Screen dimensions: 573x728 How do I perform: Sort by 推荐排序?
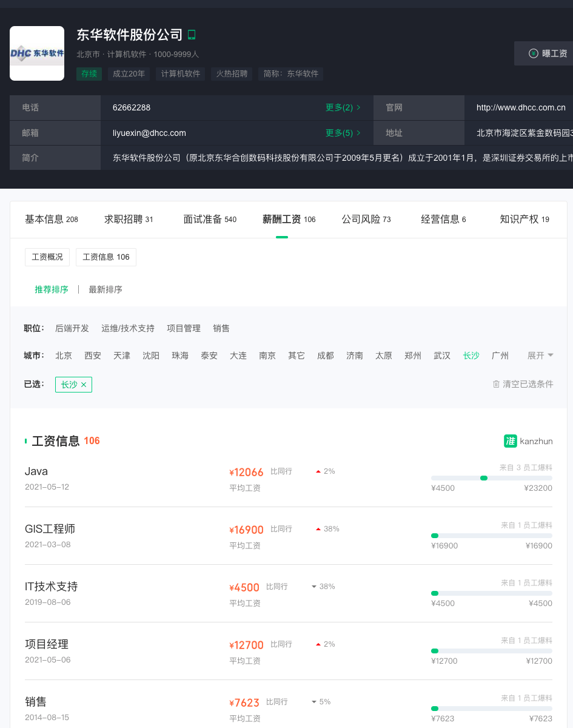52,289
